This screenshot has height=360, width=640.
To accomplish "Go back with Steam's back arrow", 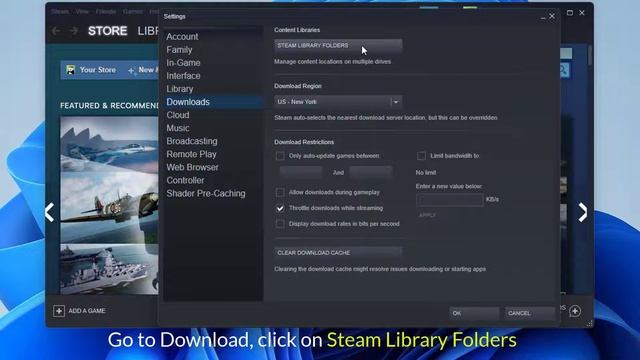I will [x=56, y=31].
